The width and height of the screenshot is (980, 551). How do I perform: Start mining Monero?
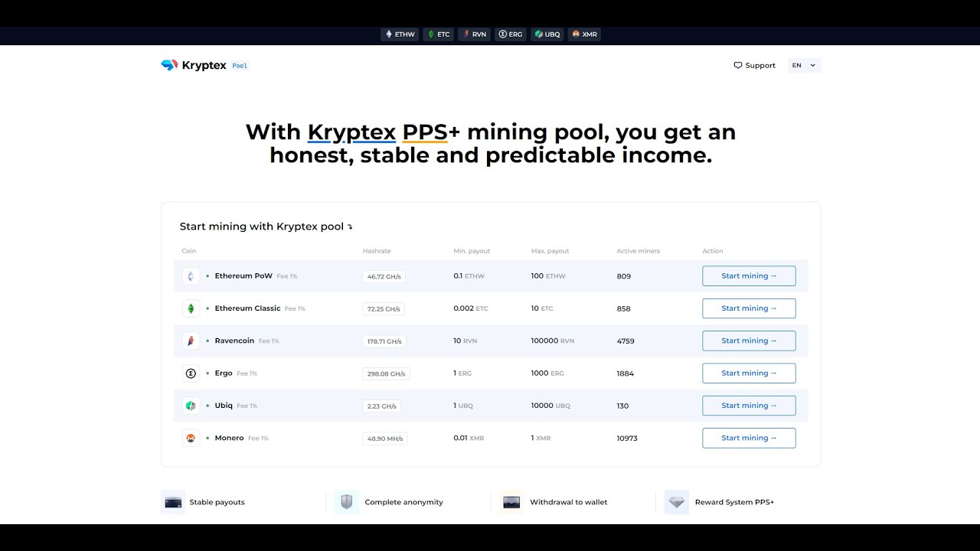749,438
